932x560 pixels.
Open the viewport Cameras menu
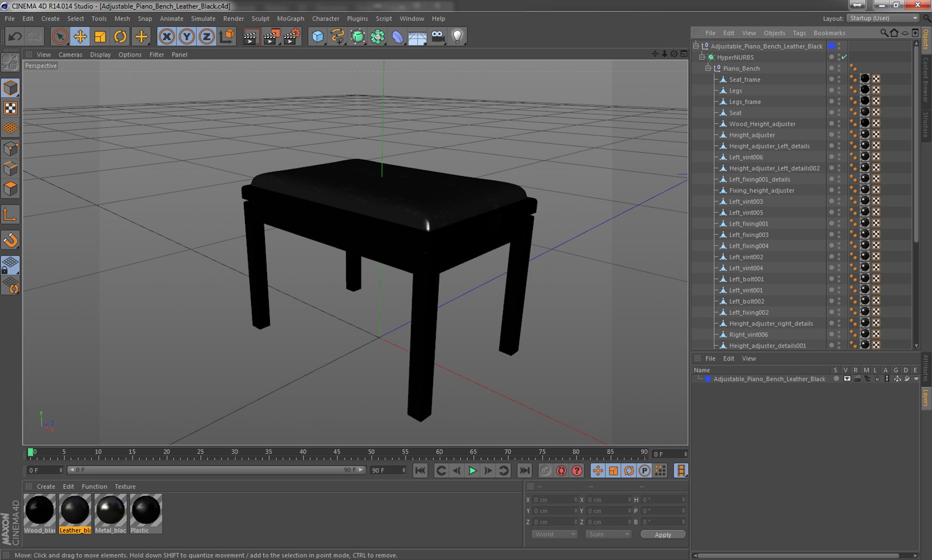(x=70, y=54)
